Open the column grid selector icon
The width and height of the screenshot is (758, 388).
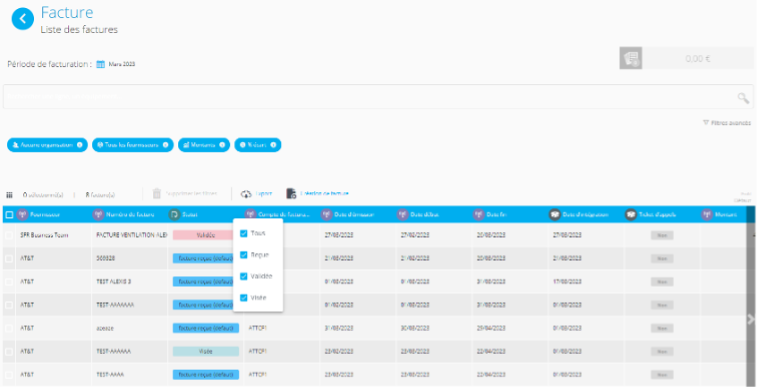pyautogui.click(x=9, y=195)
